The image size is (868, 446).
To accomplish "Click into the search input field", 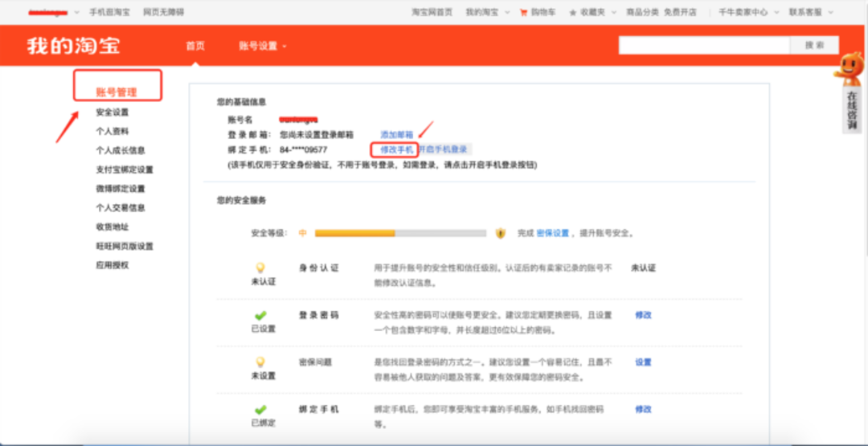I will tap(704, 45).
